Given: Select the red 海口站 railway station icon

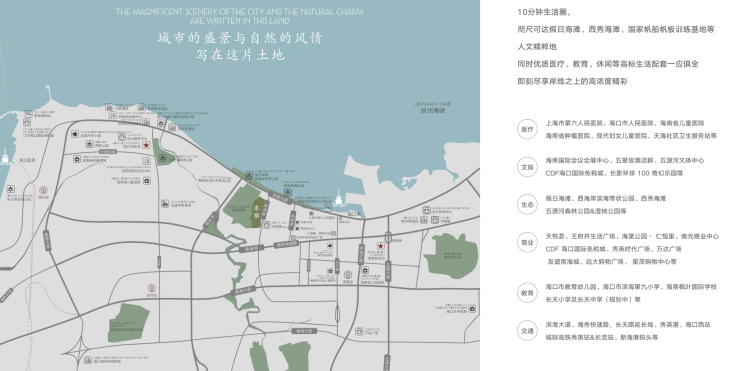Looking at the screenshot, I should tap(43, 190).
